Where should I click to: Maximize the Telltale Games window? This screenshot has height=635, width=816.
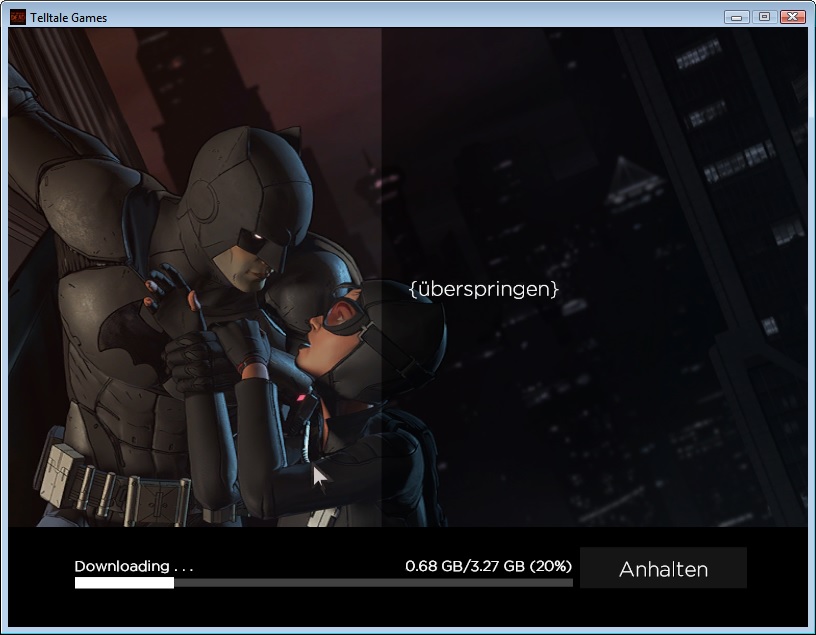click(764, 17)
